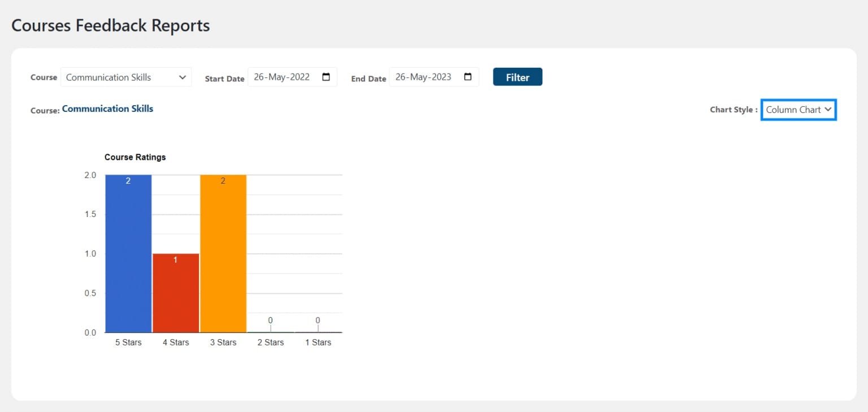Click the blue 5 Stars bar

point(128,254)
